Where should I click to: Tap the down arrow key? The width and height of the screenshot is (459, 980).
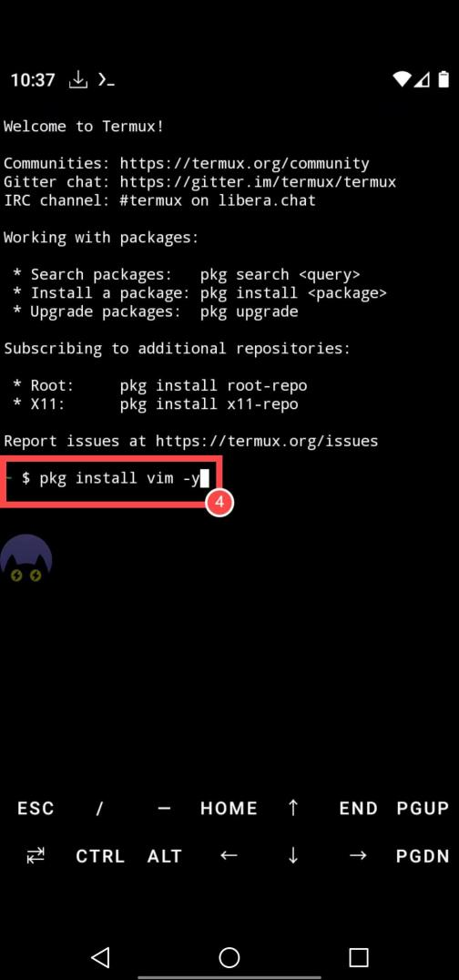[x=293, y=855]
